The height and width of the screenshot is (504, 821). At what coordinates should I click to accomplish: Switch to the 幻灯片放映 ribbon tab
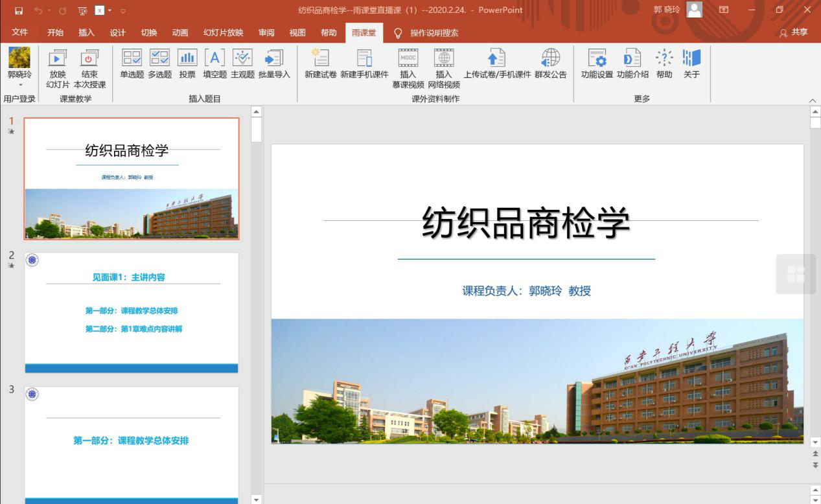[x=223, y=32]
